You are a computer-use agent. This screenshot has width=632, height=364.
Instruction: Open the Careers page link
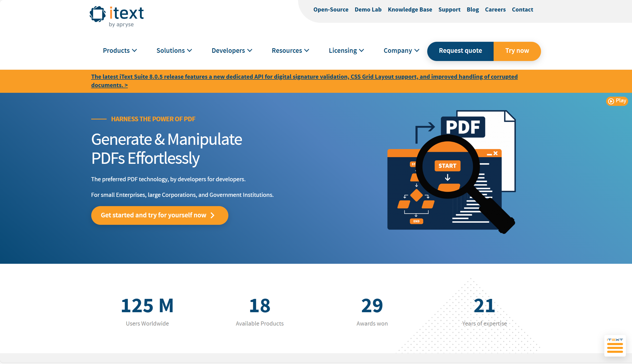tap(495, 9)
